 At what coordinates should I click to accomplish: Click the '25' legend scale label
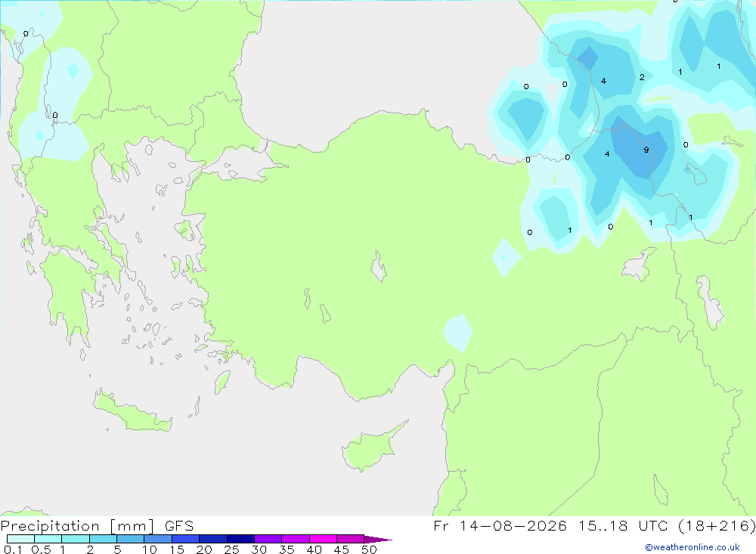point(232,549)
